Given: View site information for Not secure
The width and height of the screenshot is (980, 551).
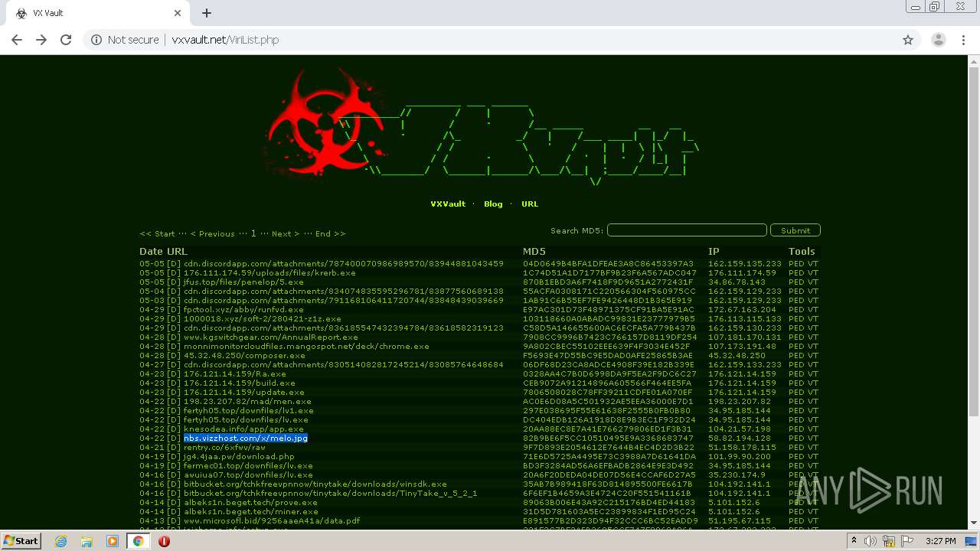Looking at the screenshot, I should coord(125,40).
